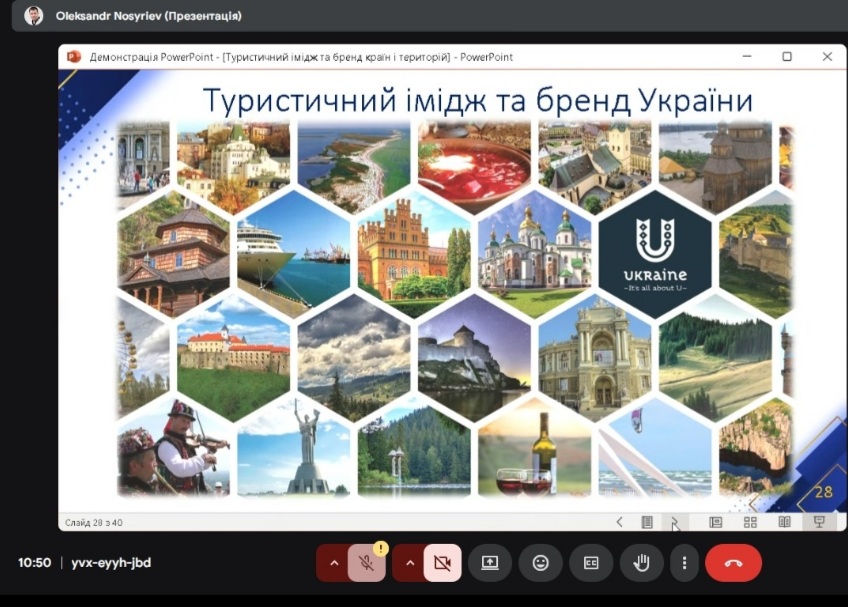Click presenter avatar of Oleksandr Nosyriev
This screenshot has height=607, width=848.
(34, 15)
